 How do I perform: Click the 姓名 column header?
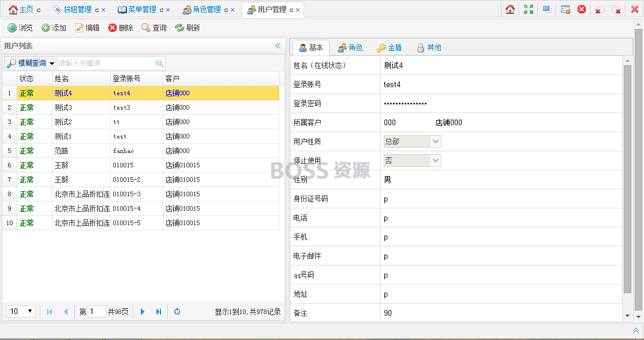pyautogui.click(x=81, y=79)
